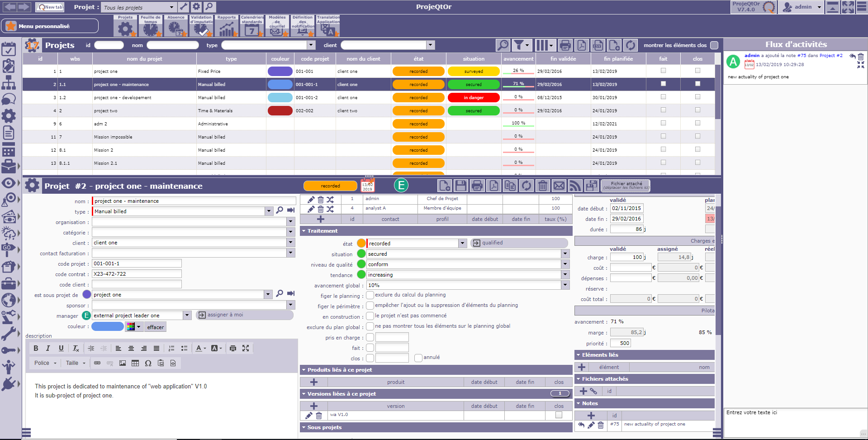
Task: Open the 'Tous les projets' project selector dropdown
Action: coord(171,7)
